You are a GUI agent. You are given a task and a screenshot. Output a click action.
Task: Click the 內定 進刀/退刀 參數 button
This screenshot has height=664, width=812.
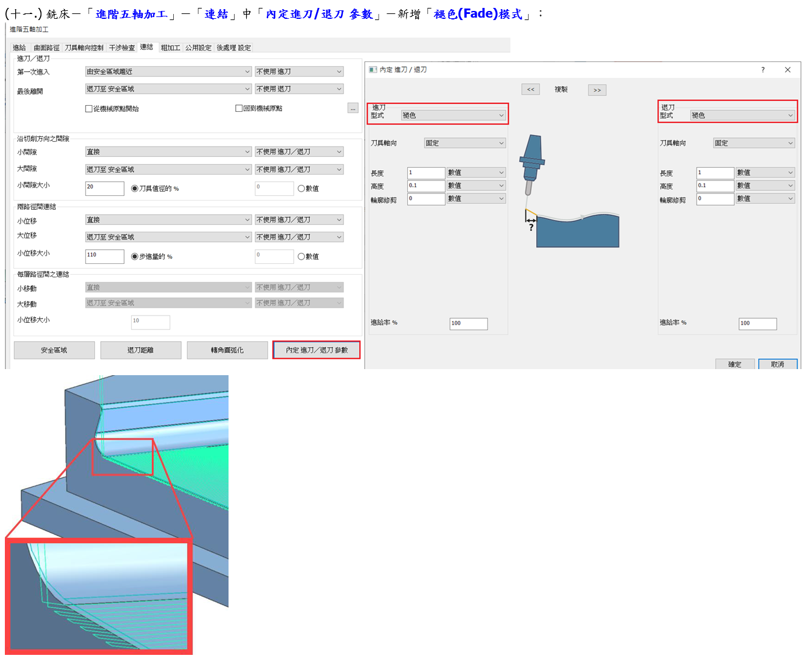[317, 350]
